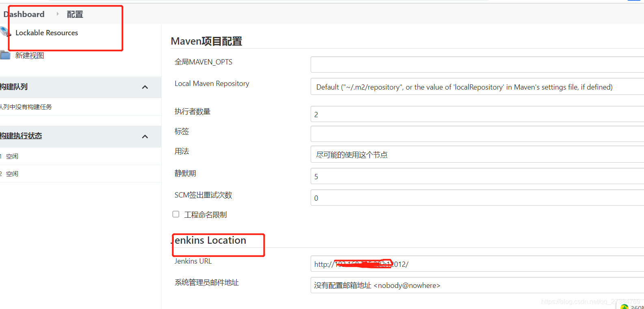
Task: Click the 执行者数量 label
Action: tap(192, 112)
